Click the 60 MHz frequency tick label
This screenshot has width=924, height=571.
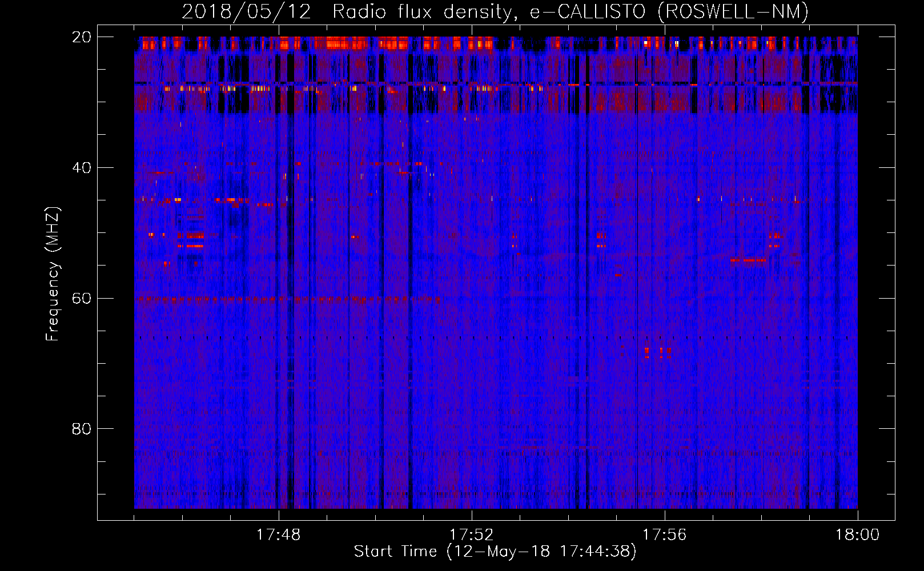coord(82,298)
